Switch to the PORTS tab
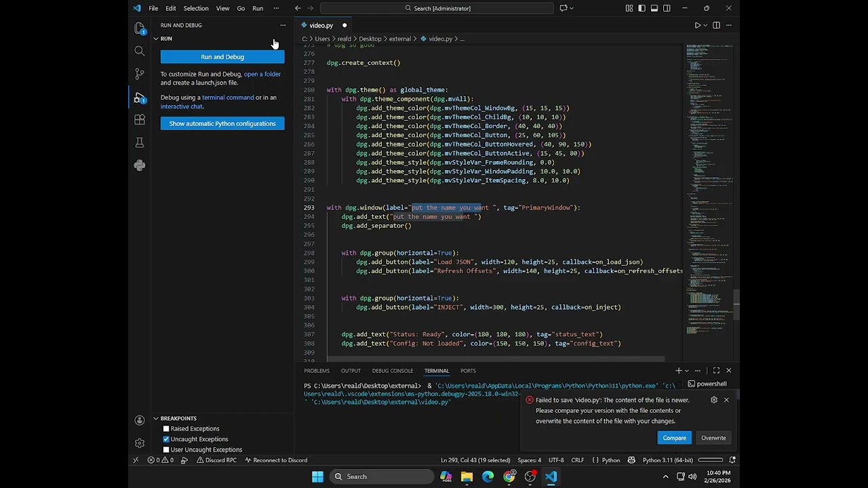 point(468,371)
